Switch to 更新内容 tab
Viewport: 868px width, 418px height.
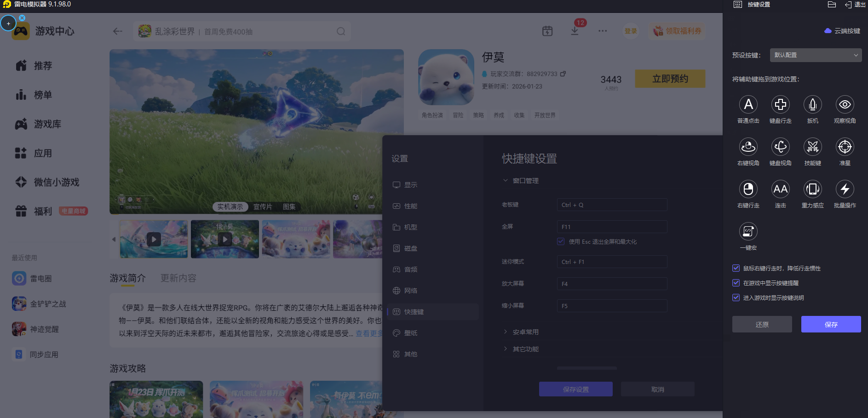pos(178,278)
